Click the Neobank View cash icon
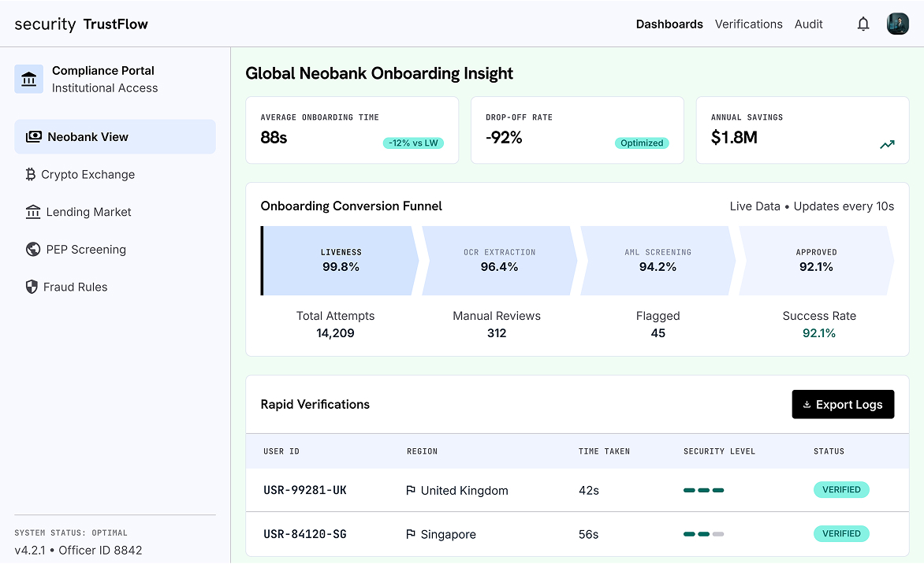The height and width of the screenshot is (564, 924). (x=34, y=136)
